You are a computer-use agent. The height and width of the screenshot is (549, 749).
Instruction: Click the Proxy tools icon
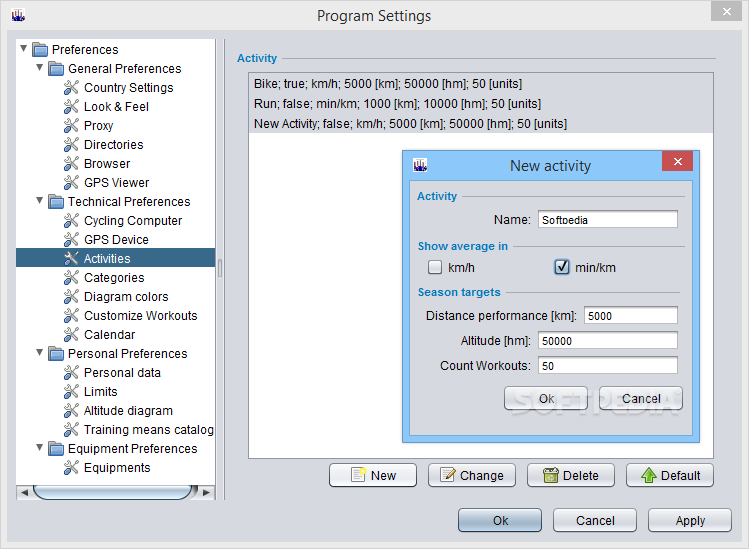tap(71, 126)
